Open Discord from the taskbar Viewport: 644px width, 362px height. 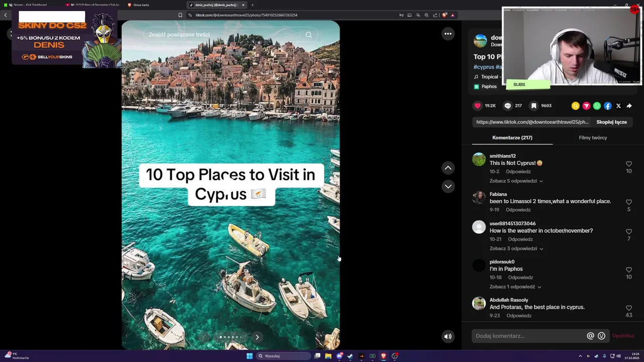pos(339,356)
